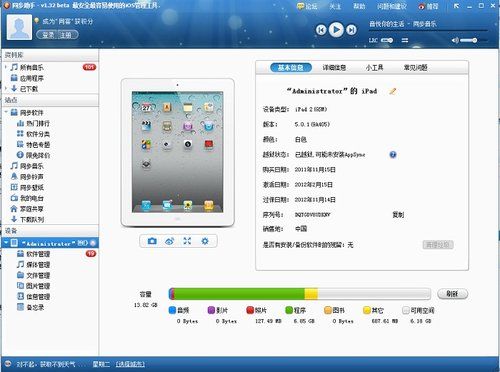Click the Weibo 推荐 item in the top bar
This screenshot has height=372, width=500.
pyautogui.click(x=428, y=6)
